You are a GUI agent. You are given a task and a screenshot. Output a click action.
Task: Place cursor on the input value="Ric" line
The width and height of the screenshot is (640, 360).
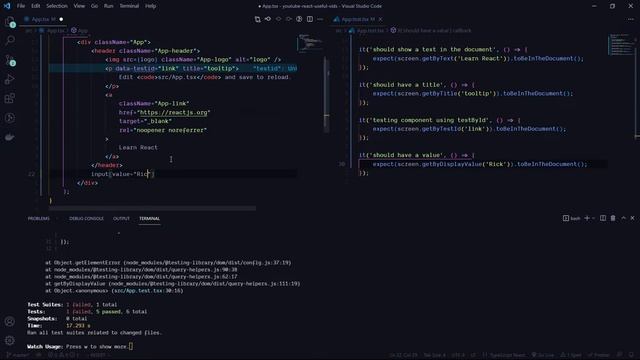click(x=122, y=174)
